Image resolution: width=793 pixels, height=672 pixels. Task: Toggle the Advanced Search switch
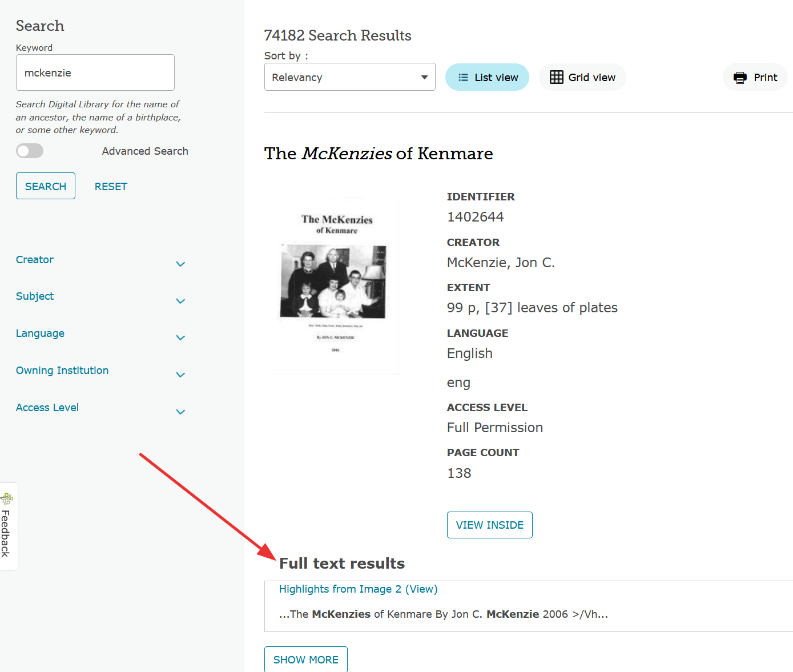click(30, 151)
